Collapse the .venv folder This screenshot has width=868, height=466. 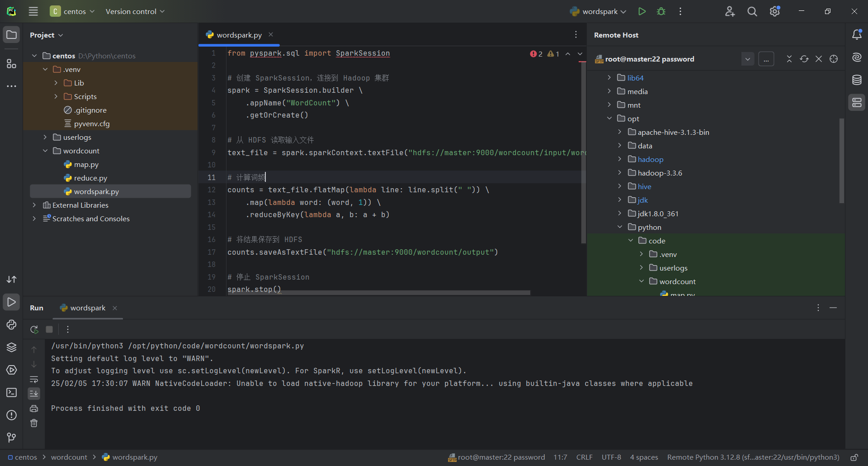click(x=45, y=69)
